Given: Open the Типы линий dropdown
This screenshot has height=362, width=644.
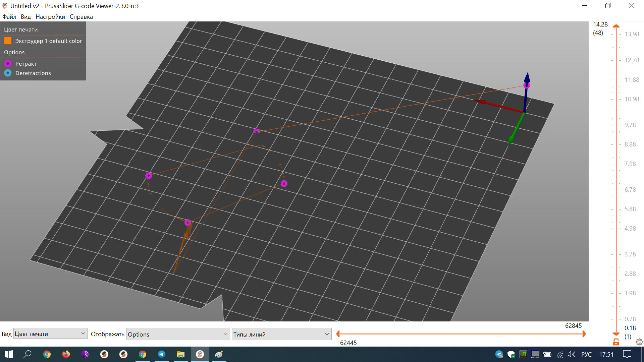Looking at the screenshot, I should [281, 334].
